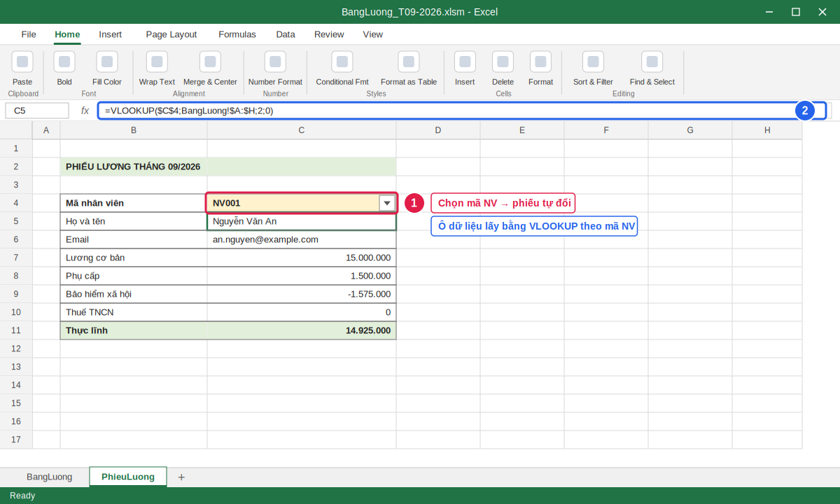
Task: Select the Mã nhân viên label cell
Action: tap(134, 203)
